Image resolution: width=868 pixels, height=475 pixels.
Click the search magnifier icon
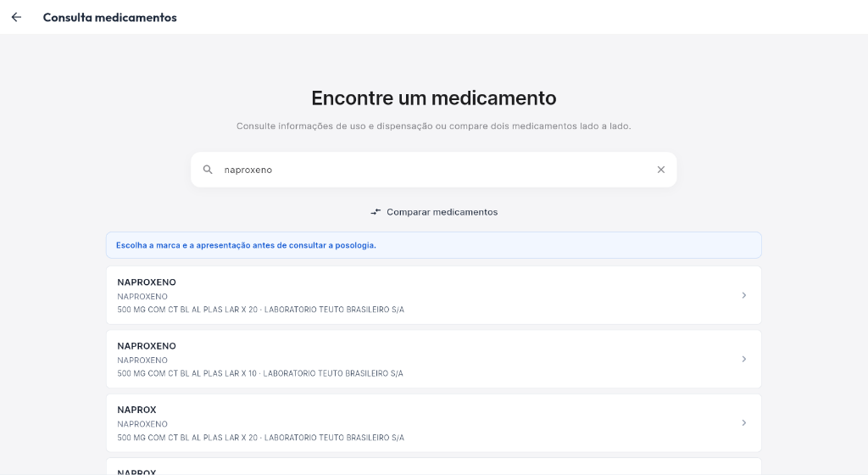pyautogui.click(x=208, y=170)
